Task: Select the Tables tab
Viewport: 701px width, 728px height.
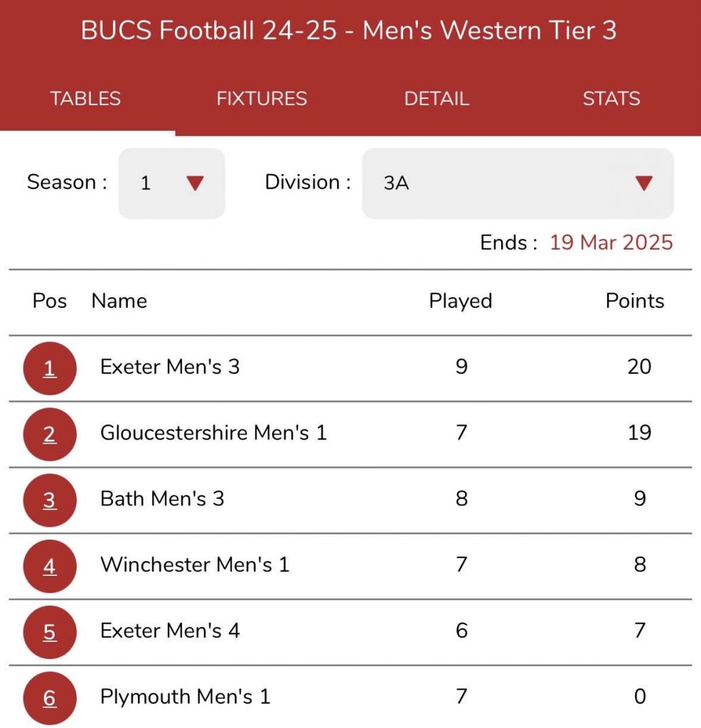Action: (85, 99)
